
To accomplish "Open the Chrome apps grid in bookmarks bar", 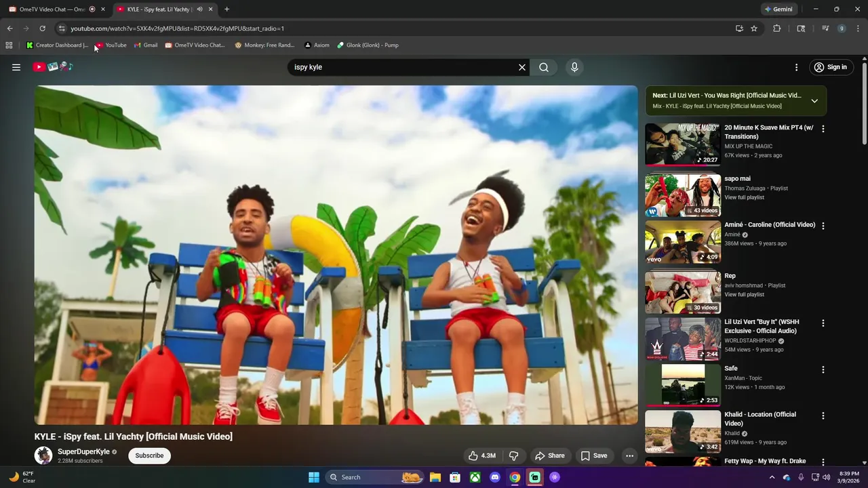I will coord(9,45).
